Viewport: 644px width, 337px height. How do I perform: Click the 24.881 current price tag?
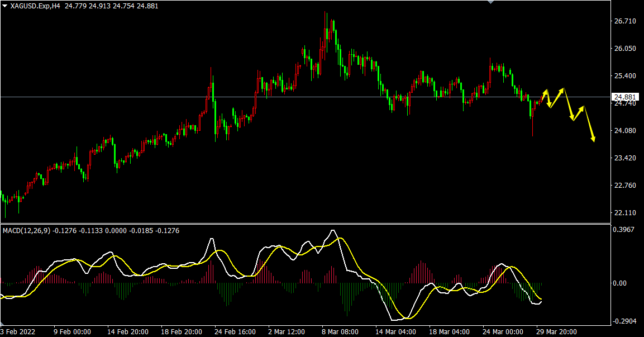click(x=625, y=96)
